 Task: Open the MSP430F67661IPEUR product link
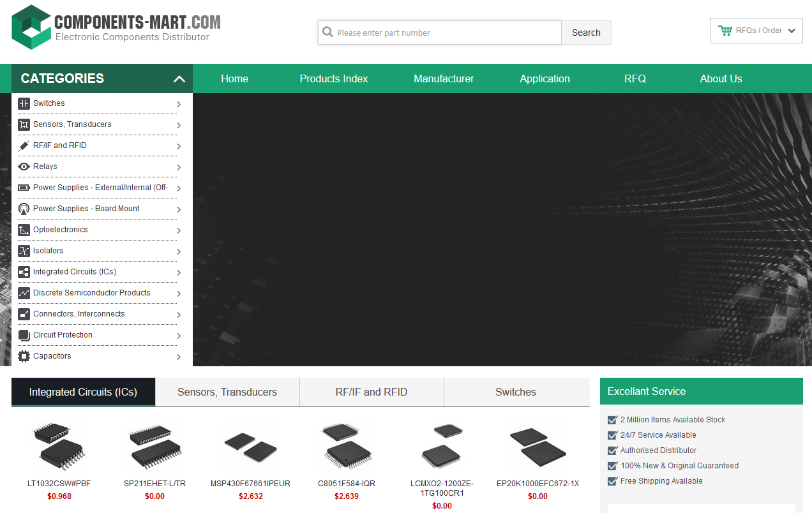click(x=250, y=484)
